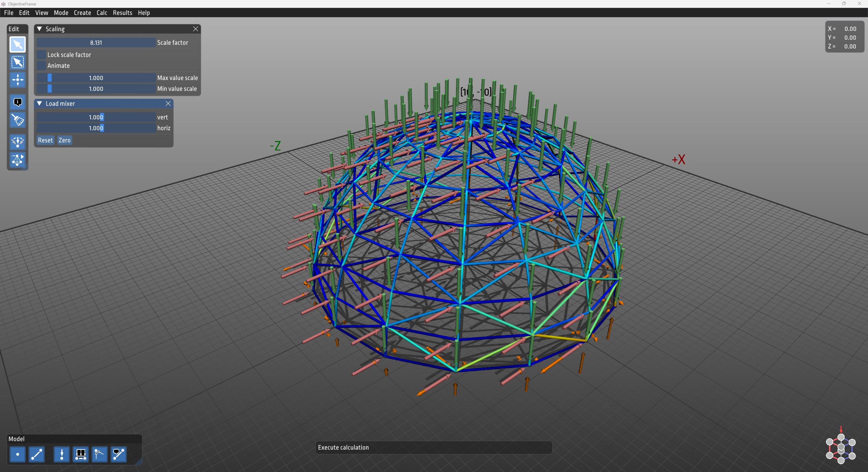Select the create node dot tool
The width and height of the screenshot is (868, 472).
click(x=18, y=454)
